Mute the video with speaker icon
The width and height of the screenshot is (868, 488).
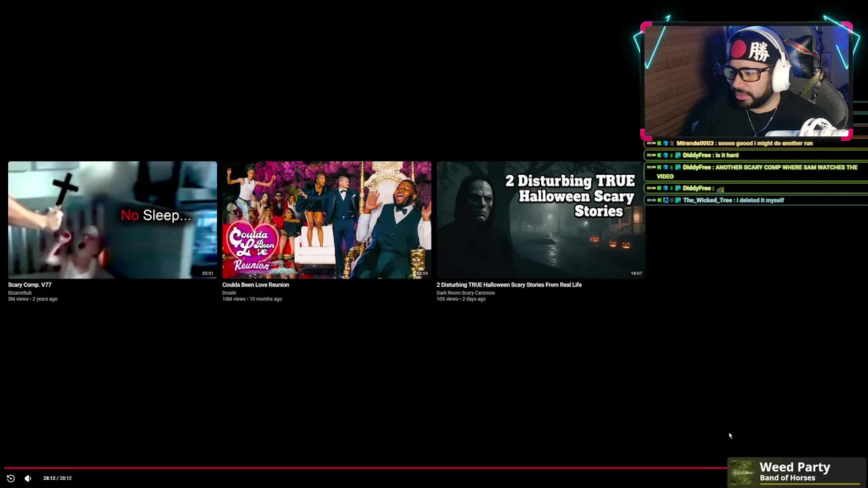coord(28,478)
